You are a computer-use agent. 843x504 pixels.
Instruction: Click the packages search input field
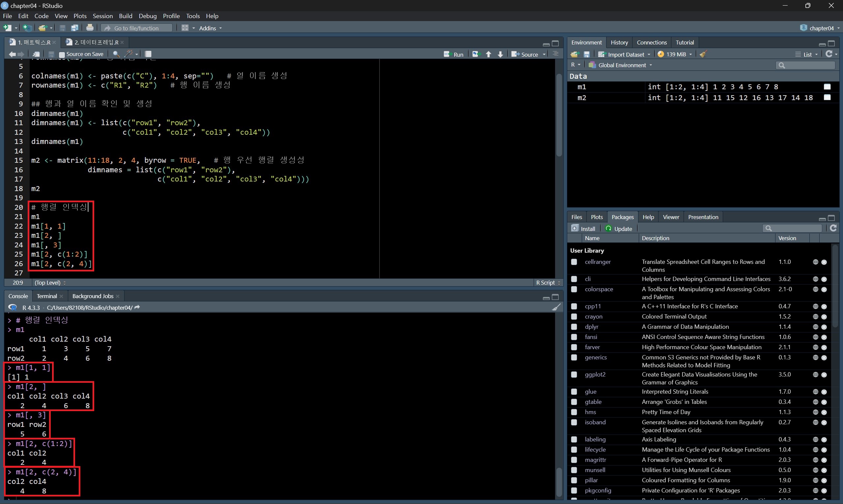click(795, 228)
